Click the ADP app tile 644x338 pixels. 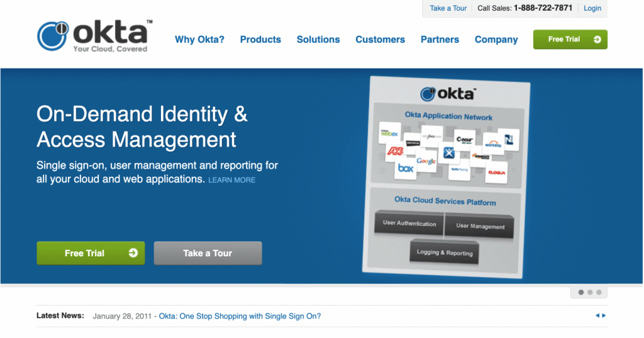coord(395,151)
